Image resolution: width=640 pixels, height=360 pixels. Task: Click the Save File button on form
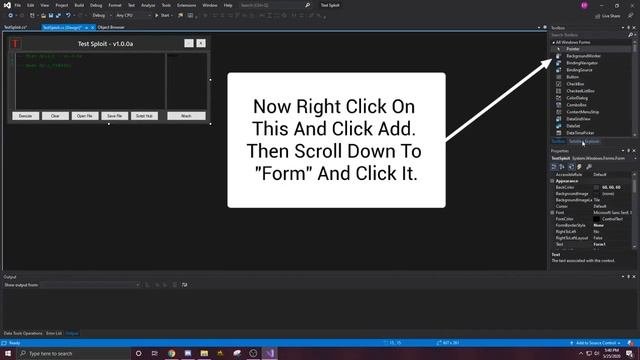[115, 116]
